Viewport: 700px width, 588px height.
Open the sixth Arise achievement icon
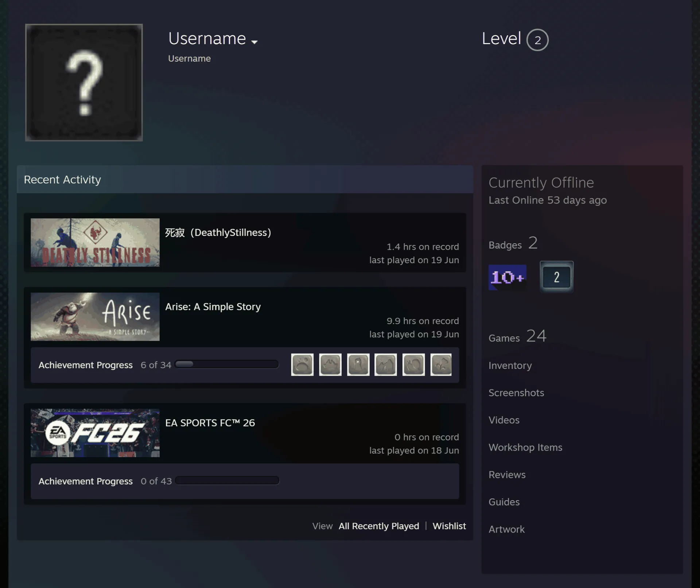point(441,365)
